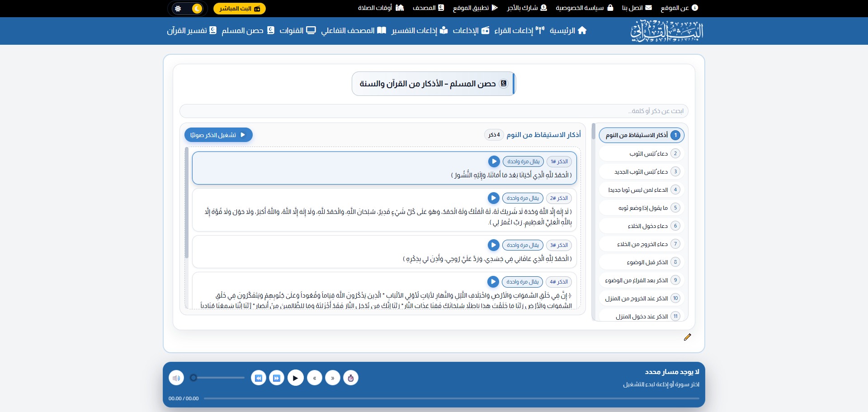Open the القنوات menu item
868x412 pixels.
[x=297, y=31]
